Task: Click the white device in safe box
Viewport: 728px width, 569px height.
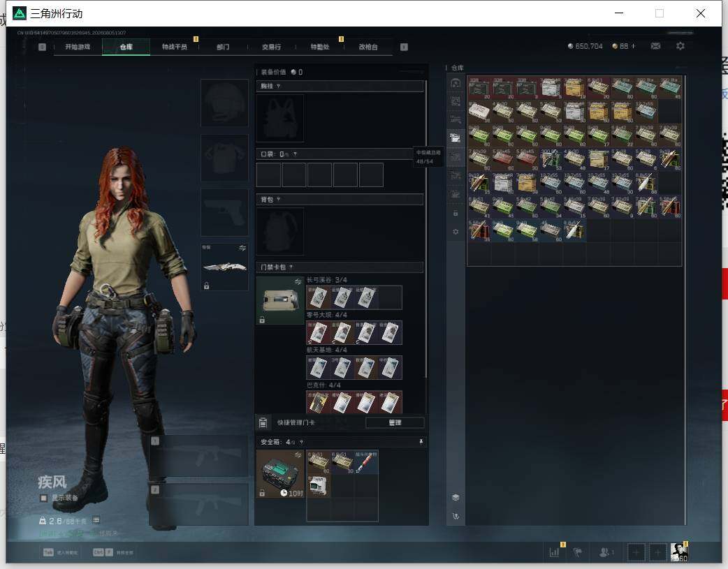Action: [x=318, y=486]
